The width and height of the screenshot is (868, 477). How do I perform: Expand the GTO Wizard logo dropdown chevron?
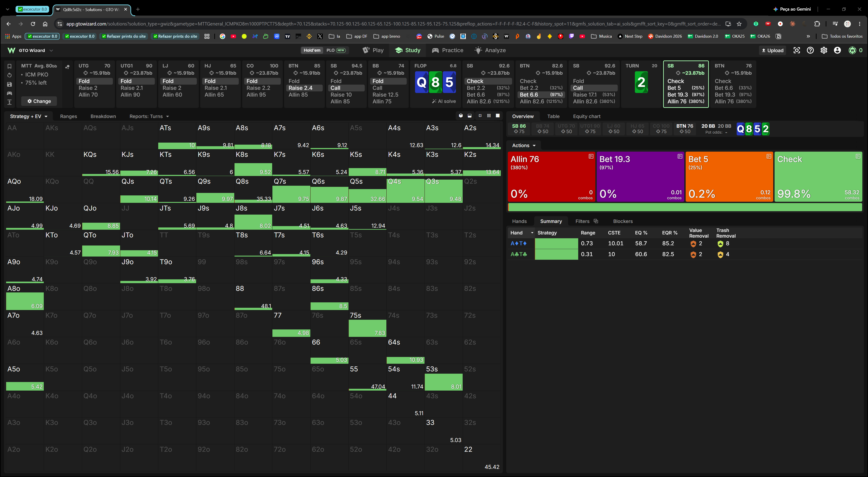[x=51, y=51]
